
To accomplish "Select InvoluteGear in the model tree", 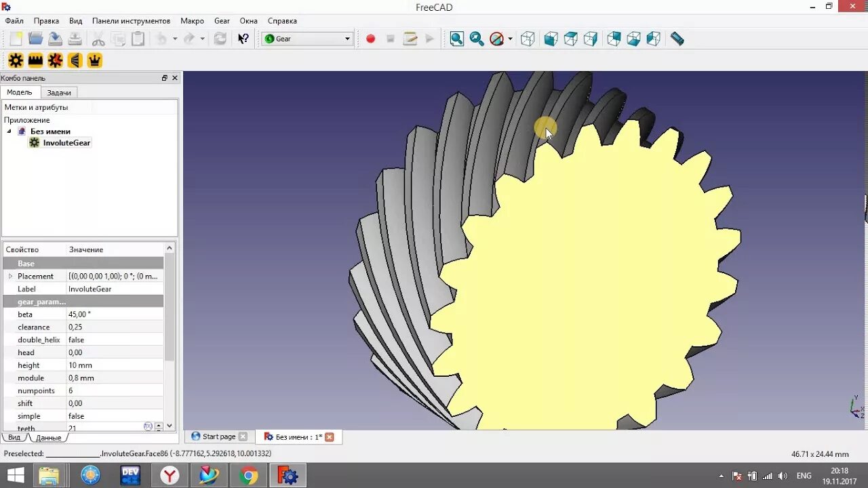I will pos(66,143).
